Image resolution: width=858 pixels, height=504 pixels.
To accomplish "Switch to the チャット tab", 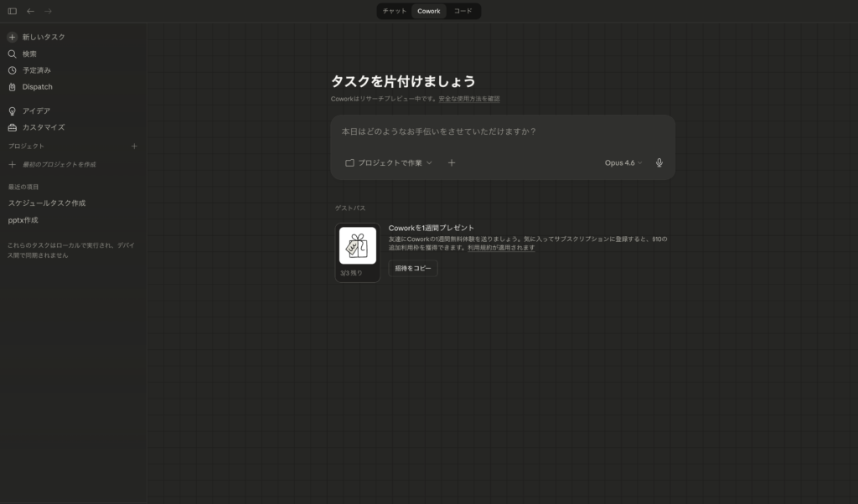I will coord(393,11).
